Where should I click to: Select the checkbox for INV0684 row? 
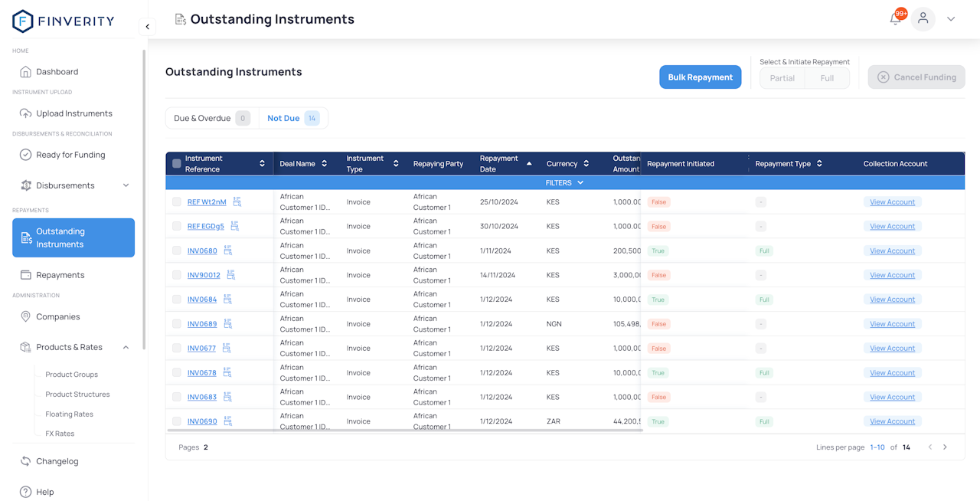[177, 300]
